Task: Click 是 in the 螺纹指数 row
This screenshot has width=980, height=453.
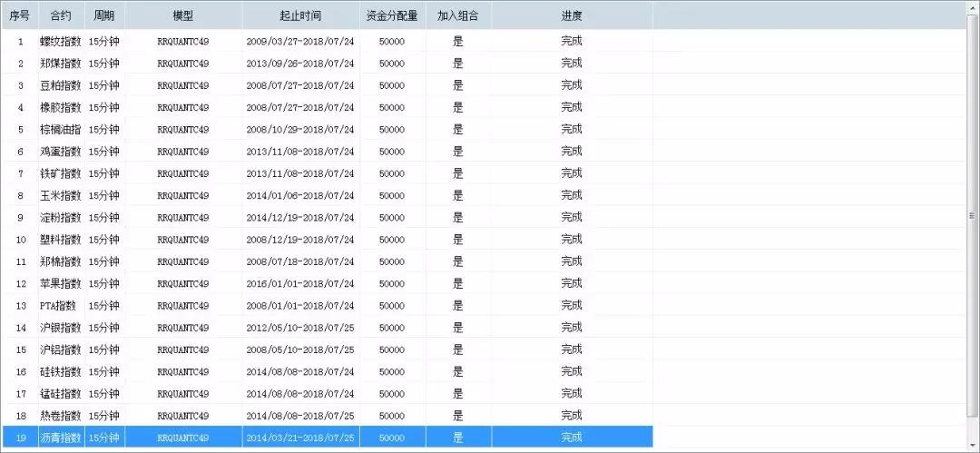Action: (x=458, y=41)
